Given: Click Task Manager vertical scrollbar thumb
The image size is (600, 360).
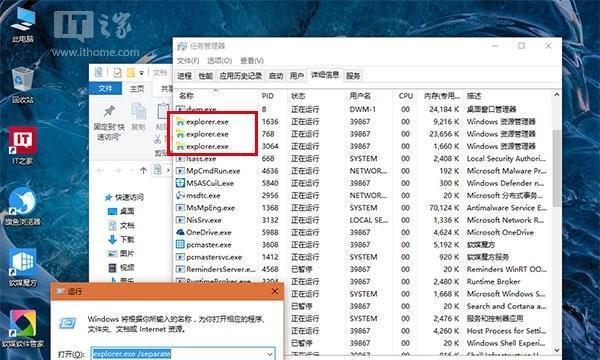Looking at the screenshot, I should (x=557, y=167).
